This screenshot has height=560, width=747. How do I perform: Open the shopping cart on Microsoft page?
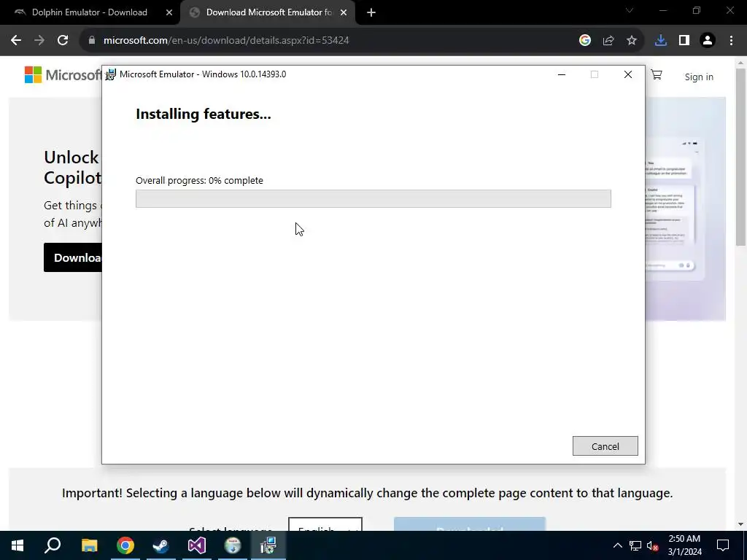[x=657, y=75]
